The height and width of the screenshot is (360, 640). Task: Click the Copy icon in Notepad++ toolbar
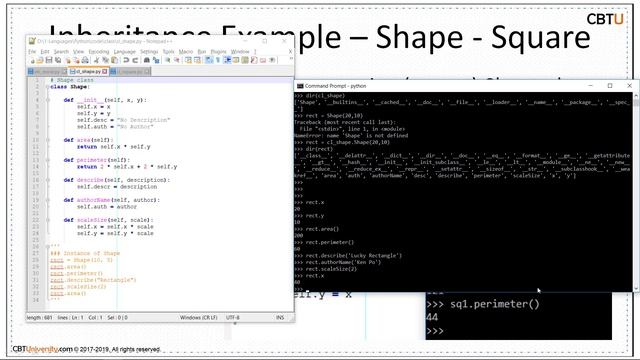105,60
